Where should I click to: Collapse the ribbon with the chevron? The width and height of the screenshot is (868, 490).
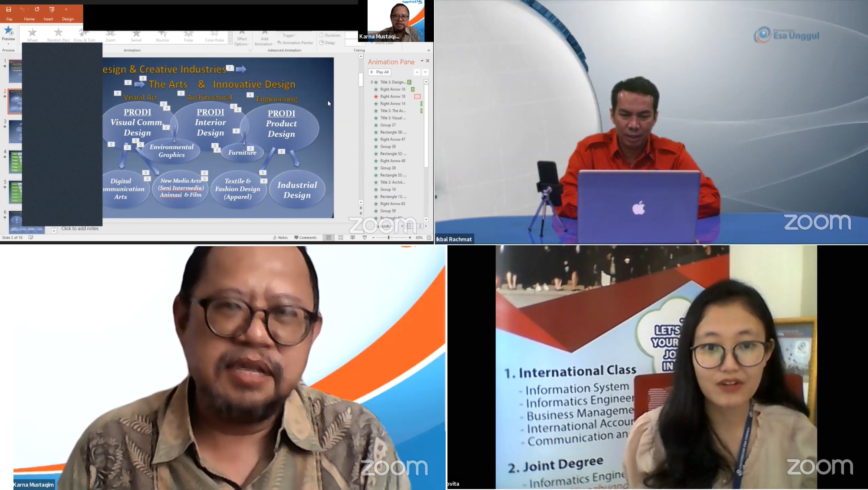tap(428, 50)
